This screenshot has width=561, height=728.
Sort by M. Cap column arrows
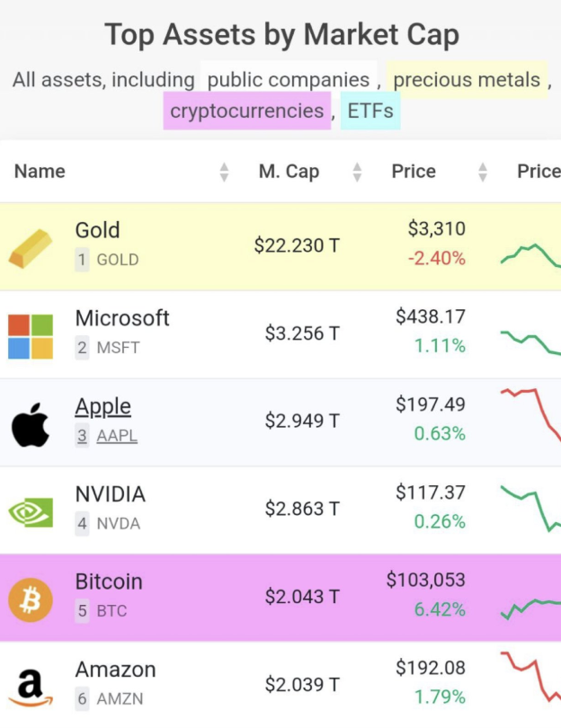[x=357, y=172]
